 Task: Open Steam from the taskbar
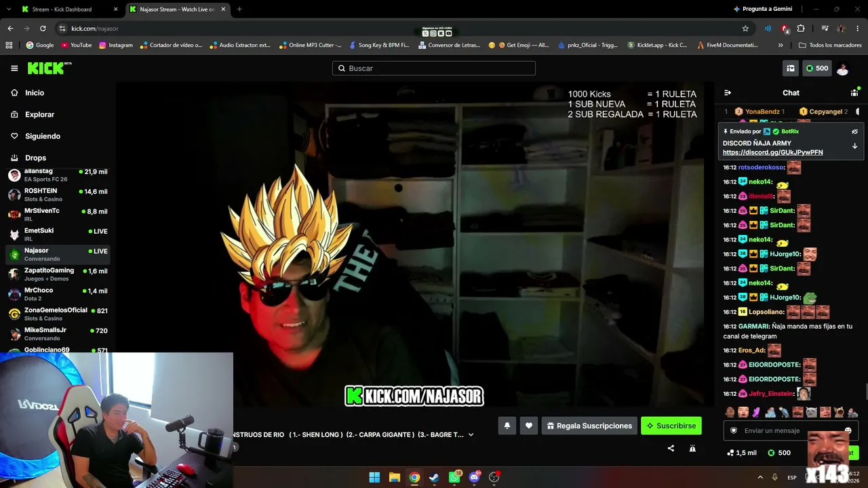(x=434, y=477)
